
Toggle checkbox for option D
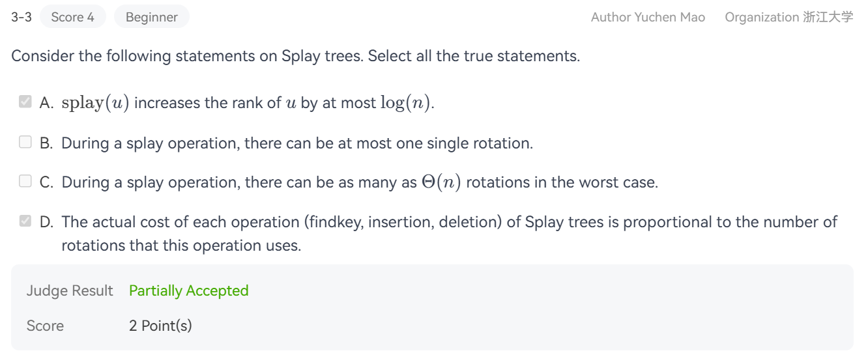pyautogui.click(x=25, y=221)
